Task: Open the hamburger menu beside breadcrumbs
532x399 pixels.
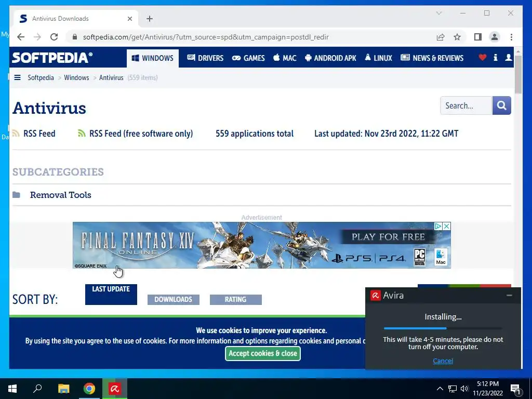Action: coord(17,78)
